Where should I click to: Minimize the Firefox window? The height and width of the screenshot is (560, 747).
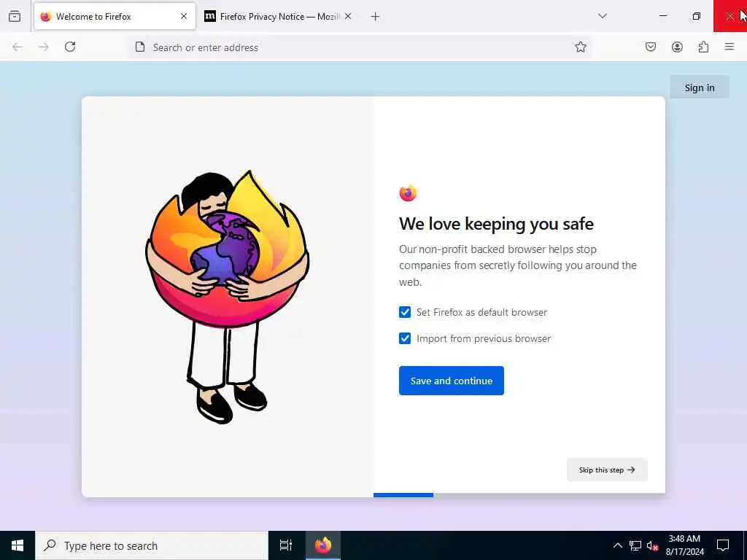[662, 16]
